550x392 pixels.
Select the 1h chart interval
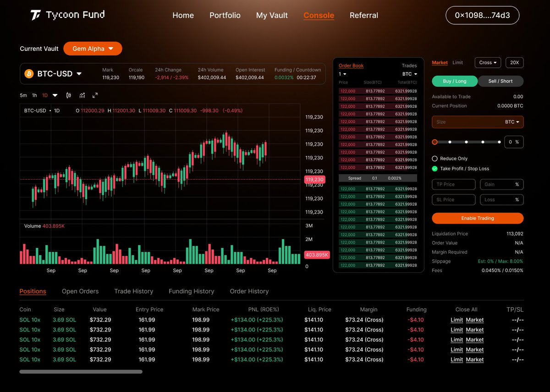pyautogui.click(x=34, y=95)
